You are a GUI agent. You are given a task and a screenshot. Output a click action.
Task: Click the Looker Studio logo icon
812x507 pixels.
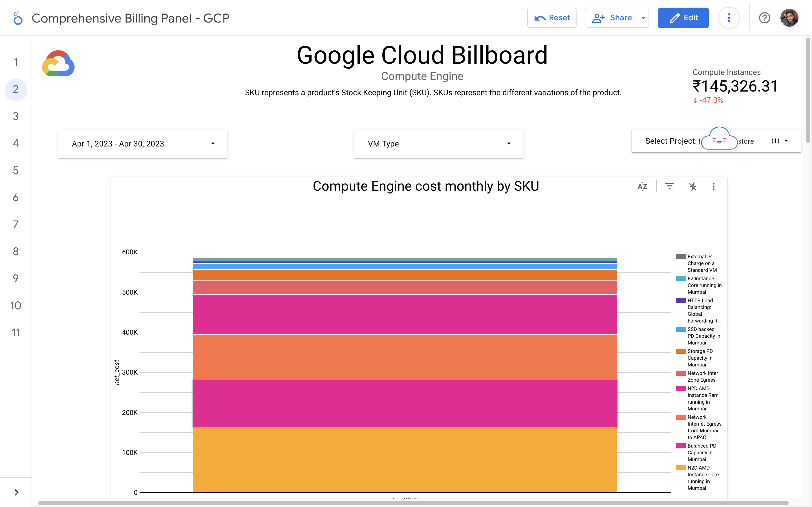17,18
